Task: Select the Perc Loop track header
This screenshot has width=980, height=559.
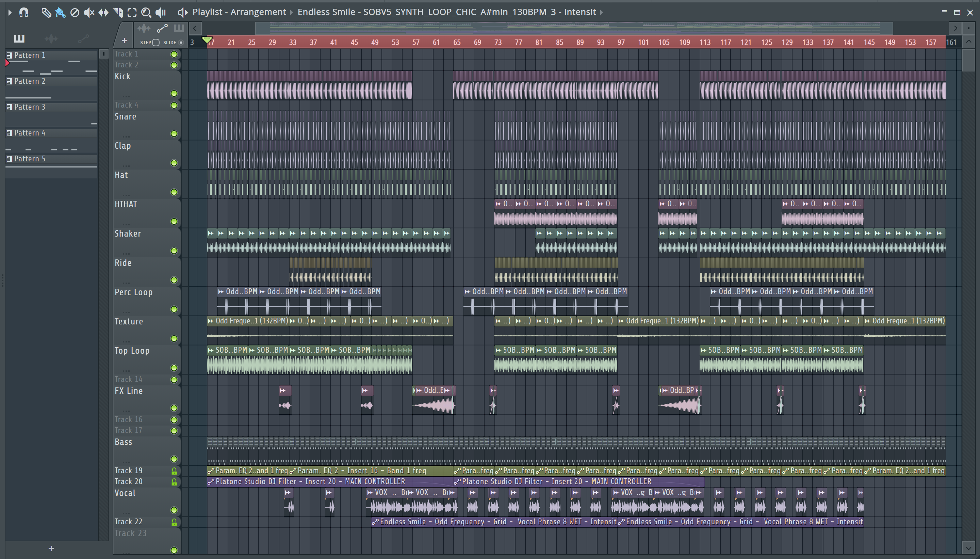Action: click(x=147, y=301)
